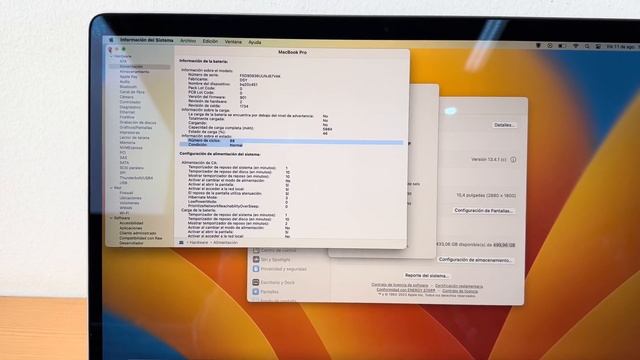Select Ethernet in the sidebar
640x360 pixels.
pyautogui.click(x=127, y=112)
